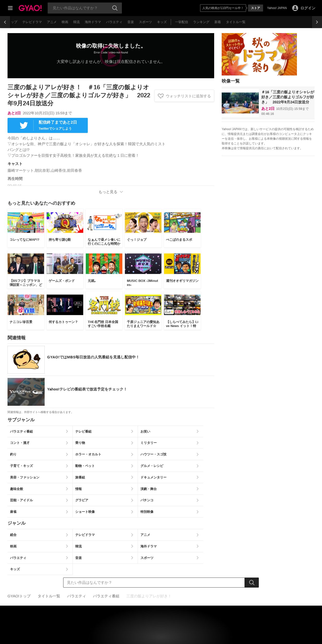Open ゲームズ・ボンド recommendation

click(65, 269)
